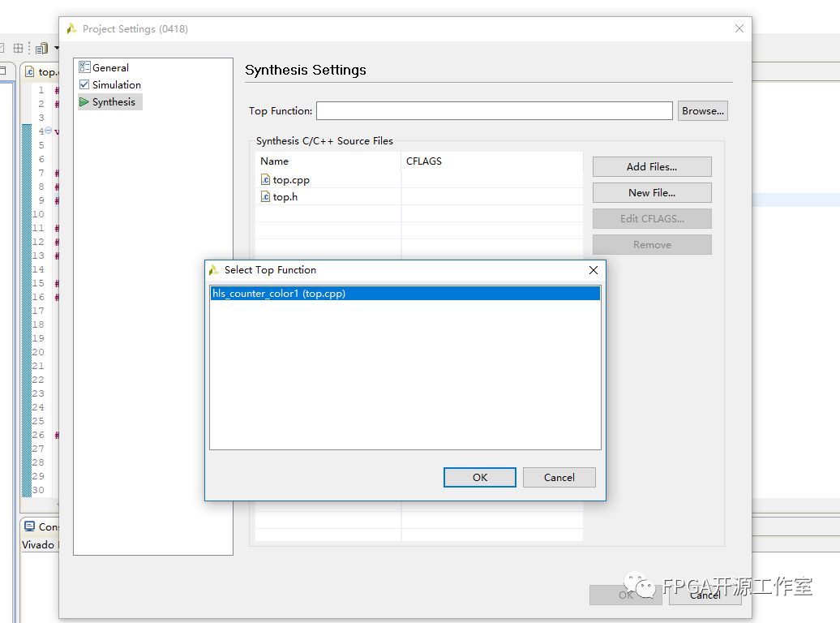840x623 pixels.
Task: Click the grid layout toolbar icon
Action: (18, 49)
